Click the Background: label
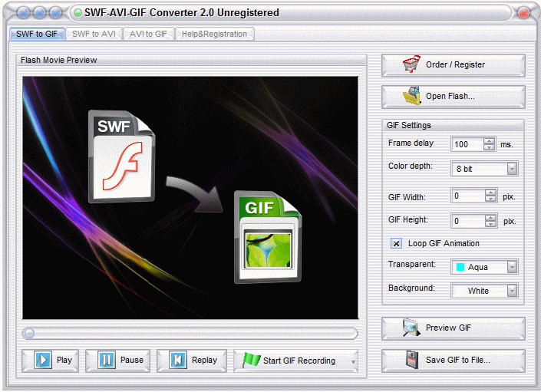 pyautogui.click(x=411, y=288)
